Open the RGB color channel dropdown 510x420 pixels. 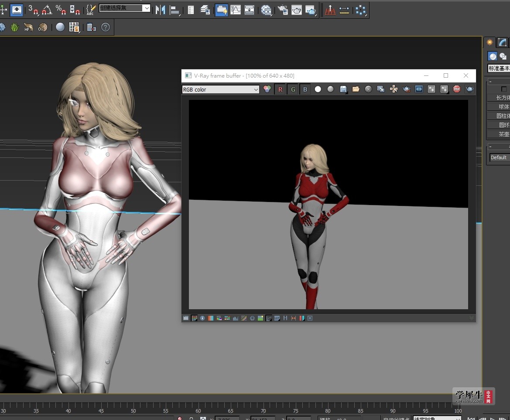[x=220, y=89]
